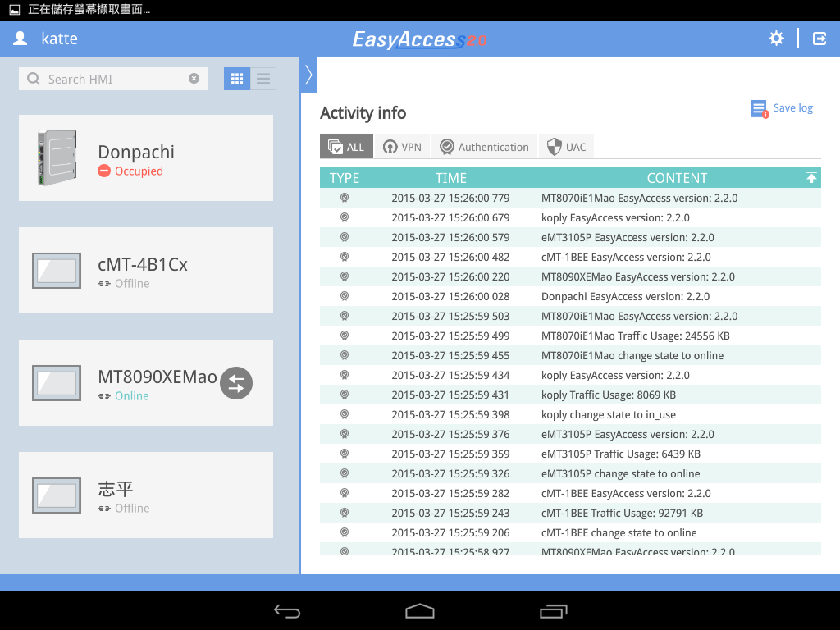Select 'cMT-1BEE change state to online' entry

[570, 532]
